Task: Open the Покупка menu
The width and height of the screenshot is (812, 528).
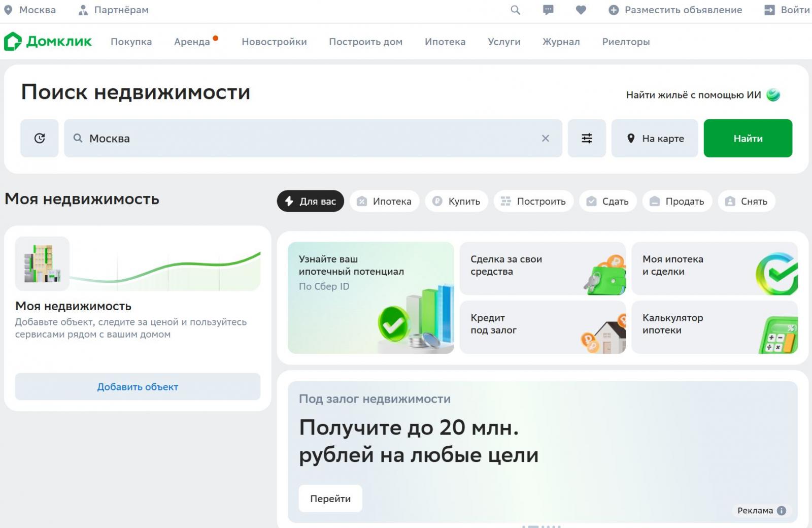Action: [131, 42]
